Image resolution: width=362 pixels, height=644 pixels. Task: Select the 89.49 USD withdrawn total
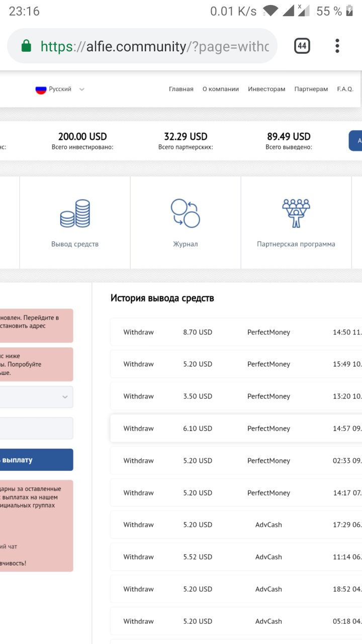point(289,136)
